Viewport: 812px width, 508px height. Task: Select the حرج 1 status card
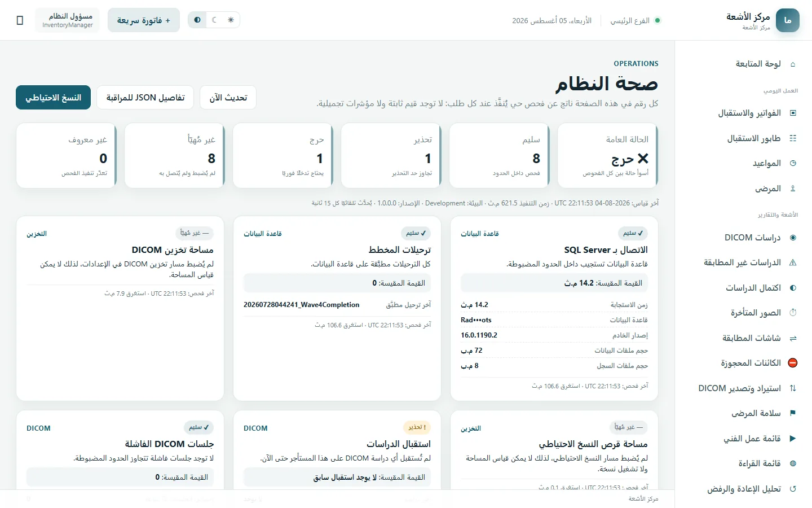(x=283, y=155)
